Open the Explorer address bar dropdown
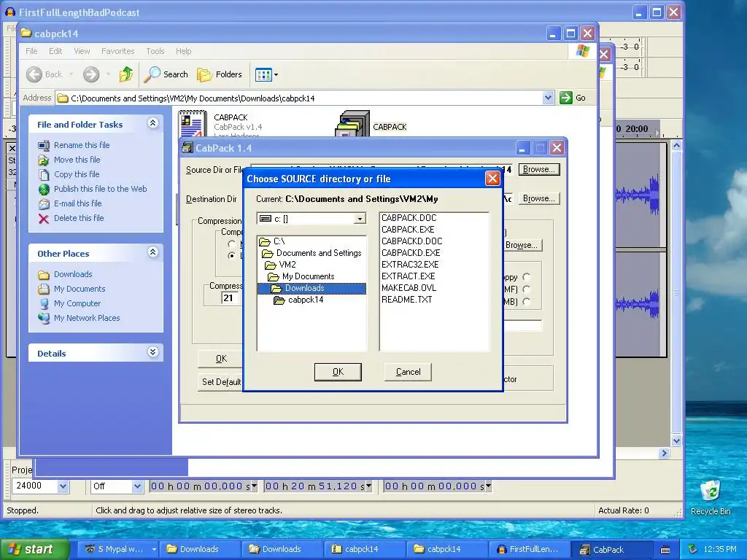This screenshot has height=560, width=747. (x=548, y=98)
